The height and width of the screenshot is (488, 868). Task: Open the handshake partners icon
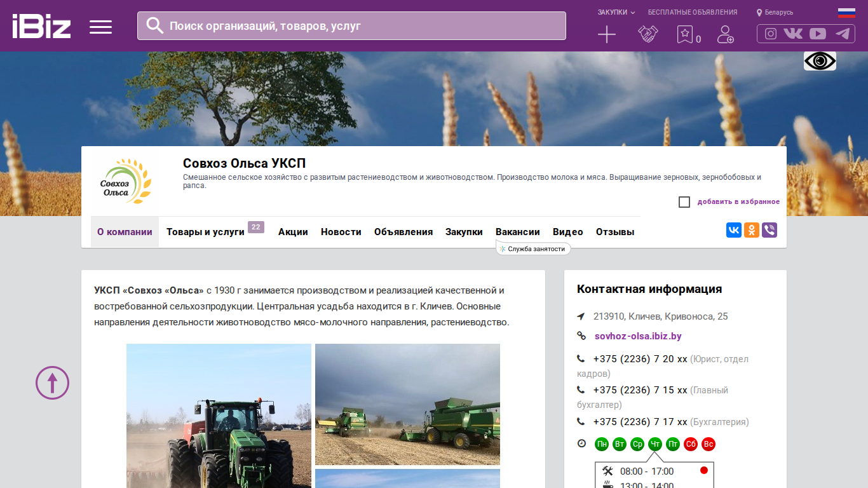[648, 34]
